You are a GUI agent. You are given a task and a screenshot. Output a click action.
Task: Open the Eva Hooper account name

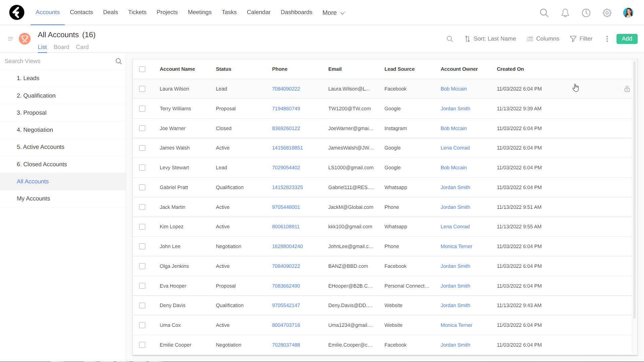pyautogui.click(x=173, y=286)
